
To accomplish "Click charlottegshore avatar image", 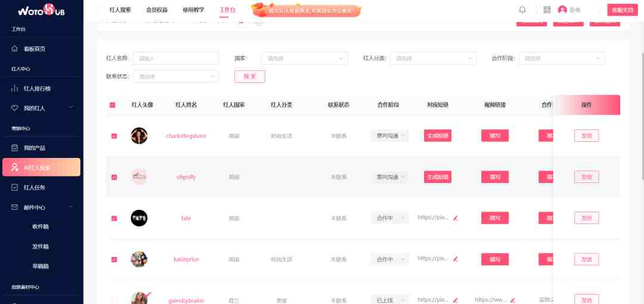I will click(139, 135).
